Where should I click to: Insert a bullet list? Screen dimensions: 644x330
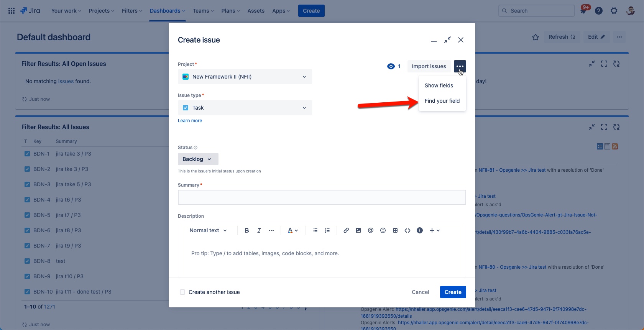point(315,230)
